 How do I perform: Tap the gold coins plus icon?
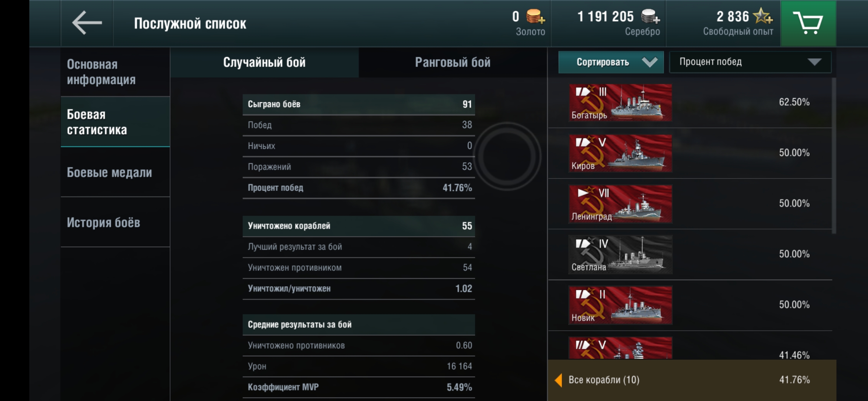(x=535, y=17)
